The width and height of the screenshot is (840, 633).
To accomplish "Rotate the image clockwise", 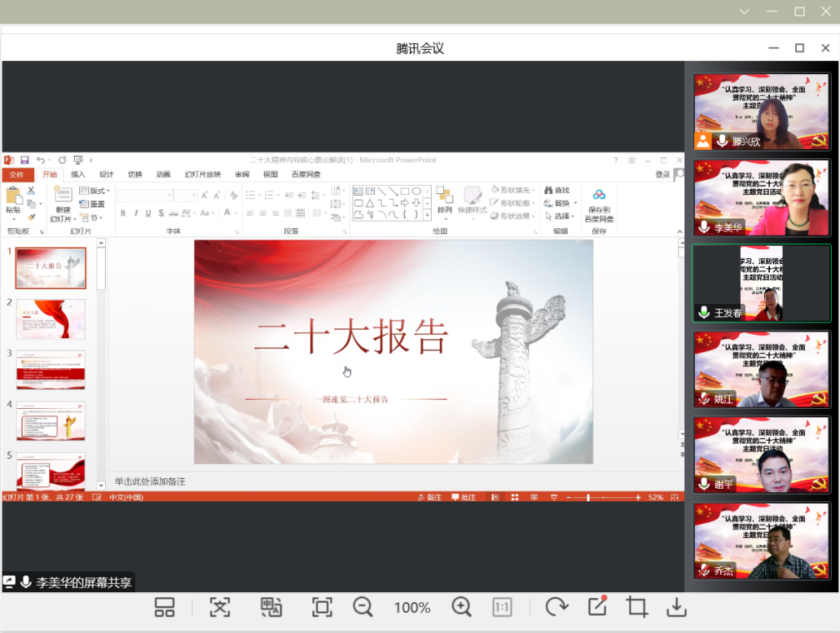I will (557, 607).
